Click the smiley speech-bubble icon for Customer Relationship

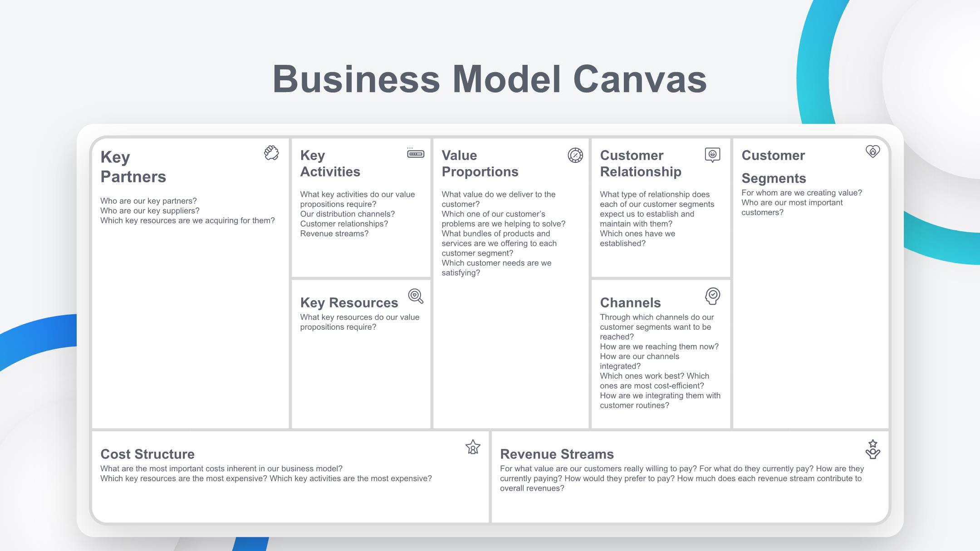pyautogui.click(x=712, y=155)
